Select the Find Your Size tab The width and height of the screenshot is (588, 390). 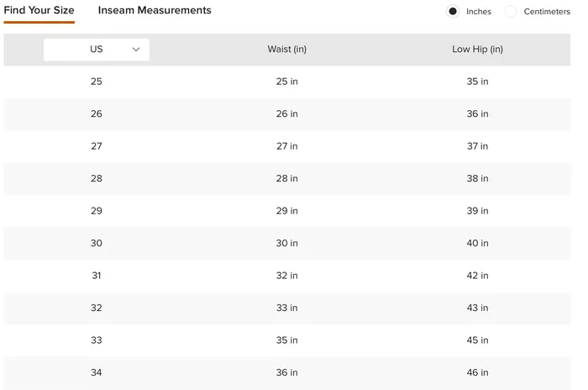39,11
